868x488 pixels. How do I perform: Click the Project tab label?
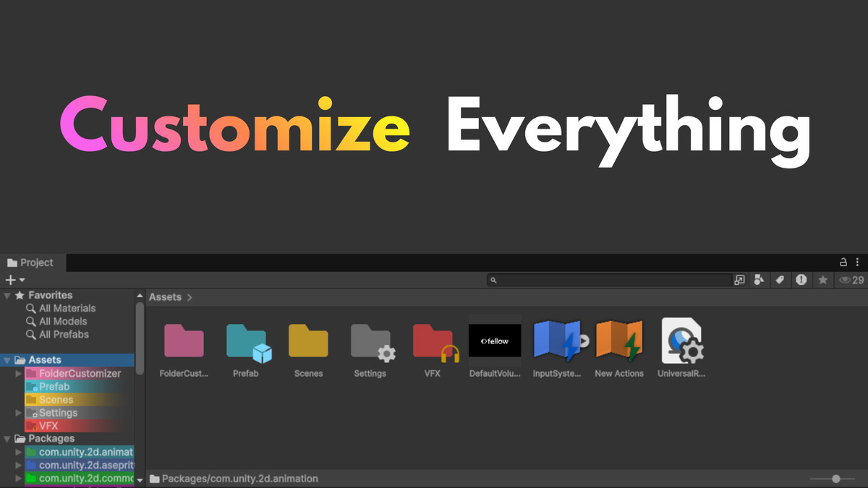tap(30, 262)
